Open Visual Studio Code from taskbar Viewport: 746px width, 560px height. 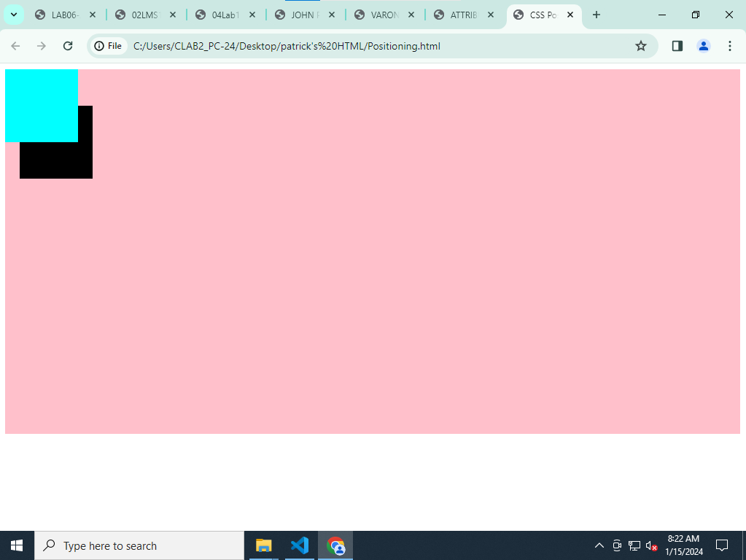(x=300, y=545)
